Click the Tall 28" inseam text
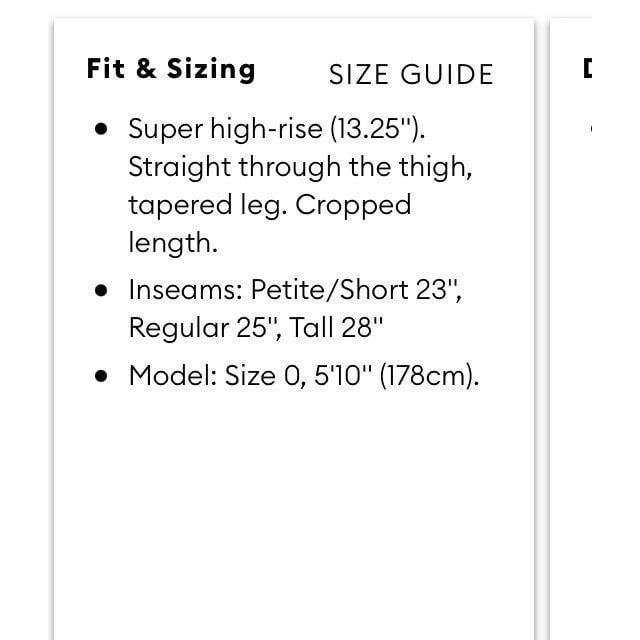 pyautogui.click(x=336, y=327)
